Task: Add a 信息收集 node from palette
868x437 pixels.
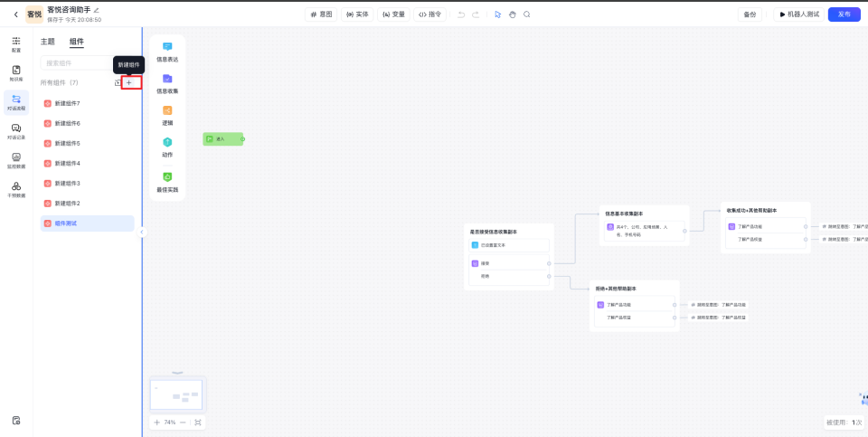Action: tap(167, 83)
